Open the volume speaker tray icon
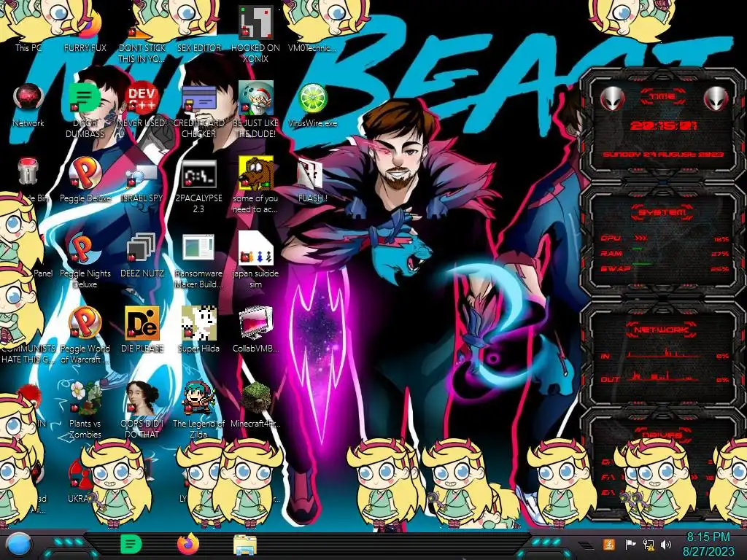 click(666, 544)
